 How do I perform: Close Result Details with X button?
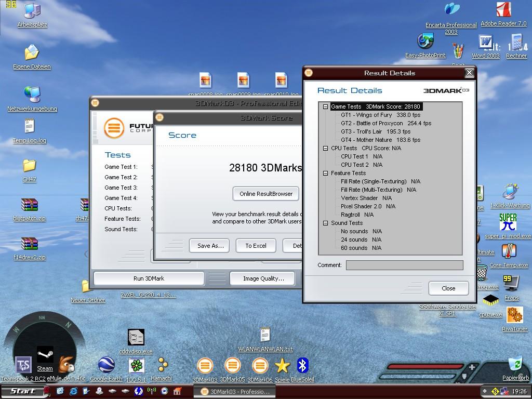pyautogui.click(x=469, y=73)
